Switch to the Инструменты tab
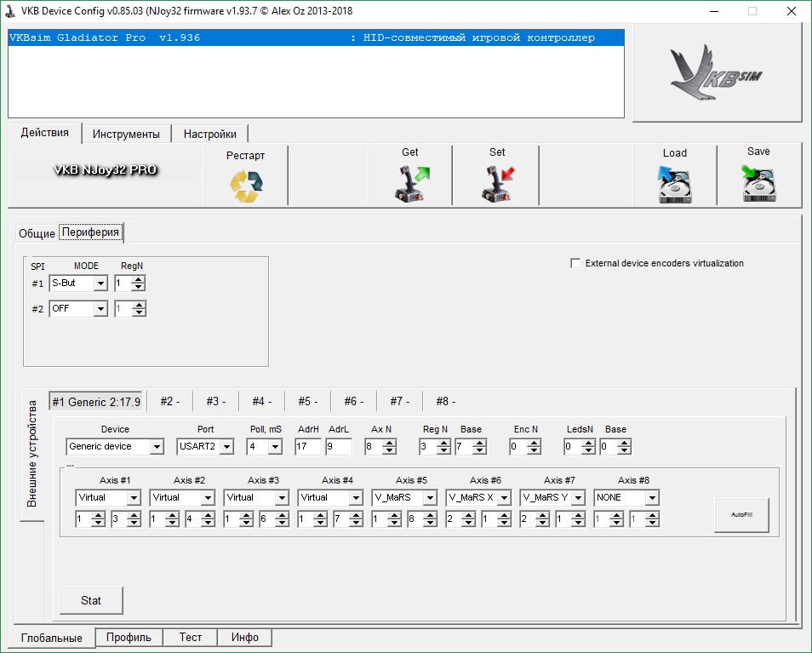The width and height of the screenshot is (812, 653). tap(126, 134)
